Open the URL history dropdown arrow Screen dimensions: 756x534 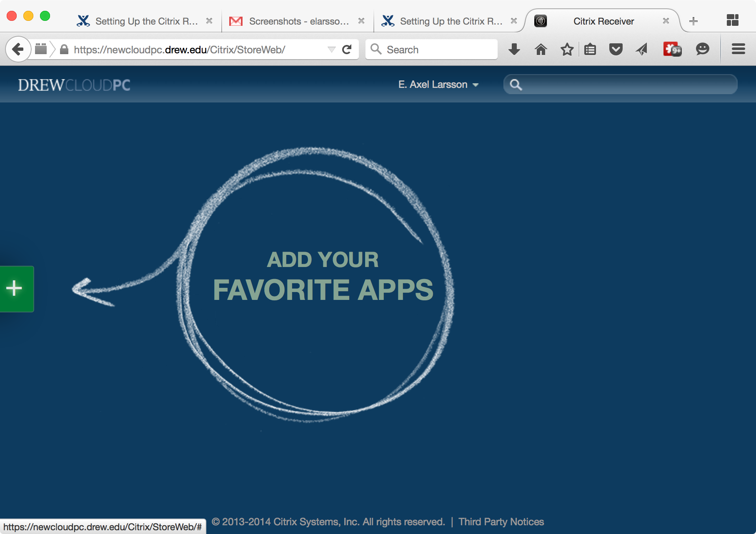click(331, 50)
